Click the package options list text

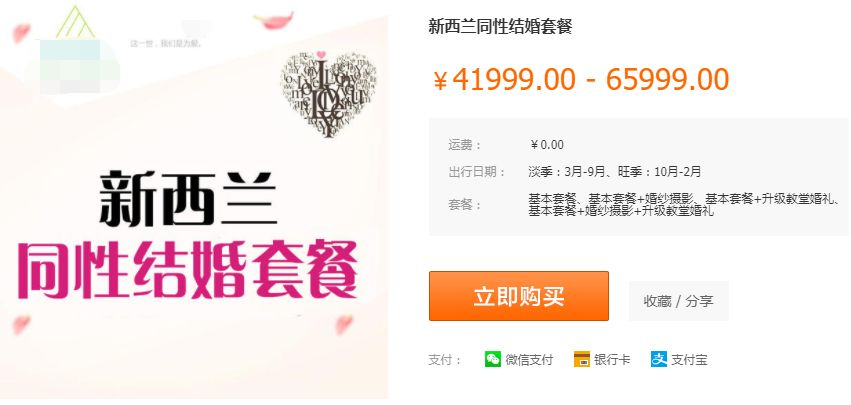coord(684,205)
